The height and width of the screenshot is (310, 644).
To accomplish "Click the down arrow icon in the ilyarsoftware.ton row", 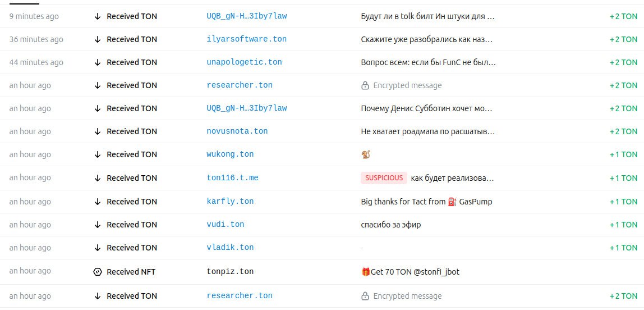I will [98, 39].
